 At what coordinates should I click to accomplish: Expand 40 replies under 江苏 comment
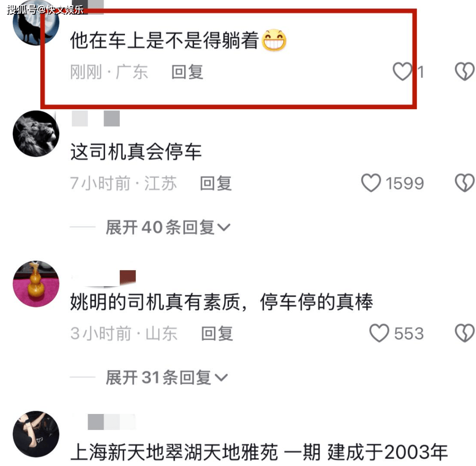click(x=168, y=227)
